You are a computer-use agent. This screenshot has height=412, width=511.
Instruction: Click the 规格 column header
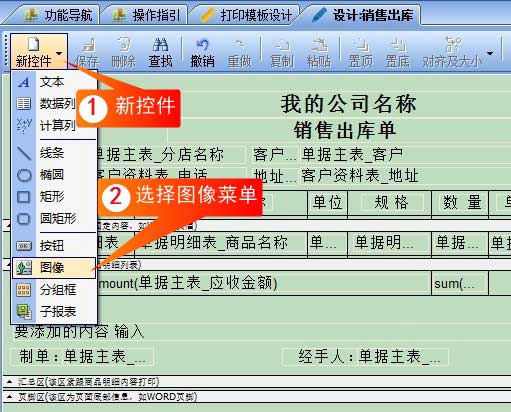(391, 202)
